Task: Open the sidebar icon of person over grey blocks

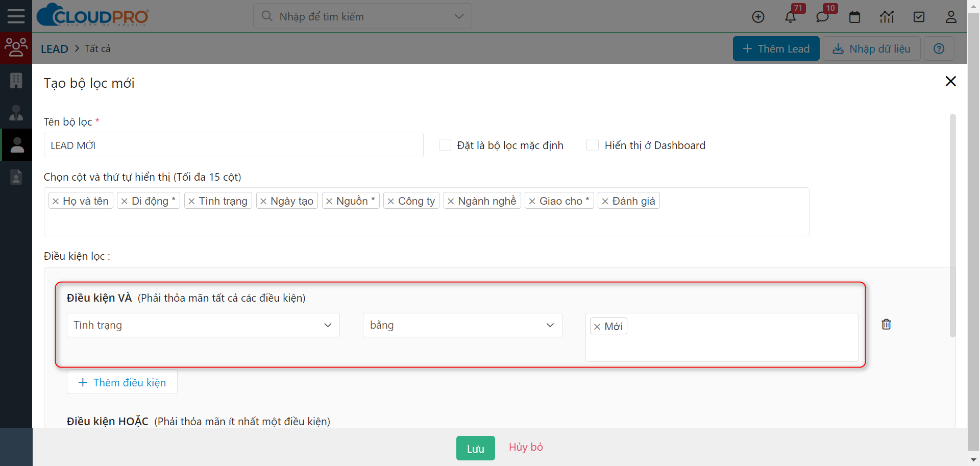Action: [16, 113]
